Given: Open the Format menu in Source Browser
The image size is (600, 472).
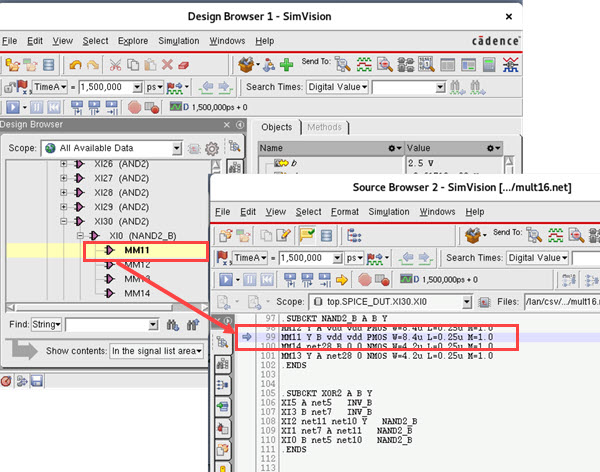Looking at the screenshot, I should click(345, 212).
